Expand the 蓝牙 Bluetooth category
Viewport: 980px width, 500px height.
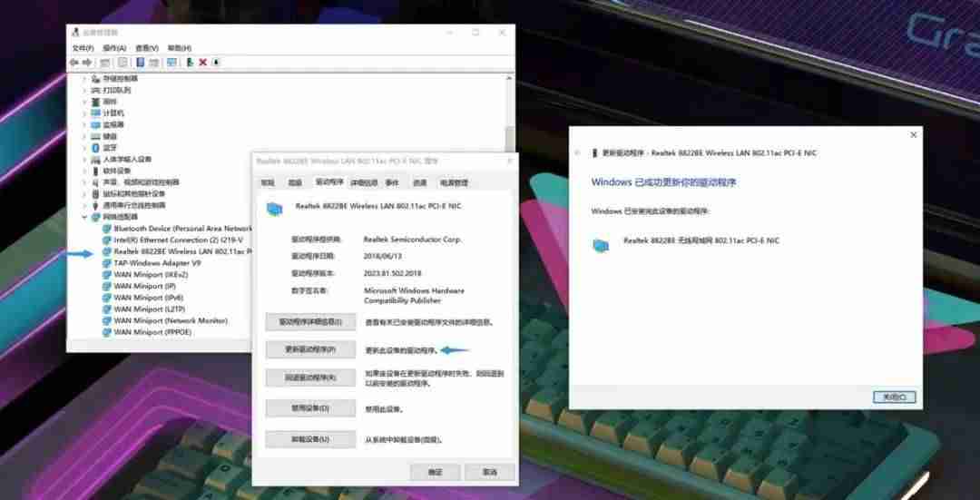click(84, 148)
